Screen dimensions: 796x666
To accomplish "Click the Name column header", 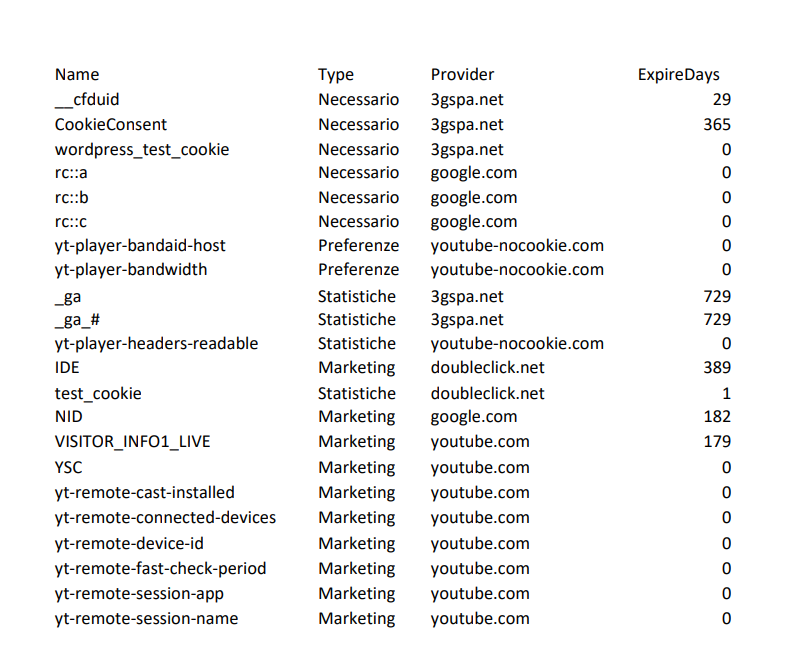I will (x=77, y=75).
